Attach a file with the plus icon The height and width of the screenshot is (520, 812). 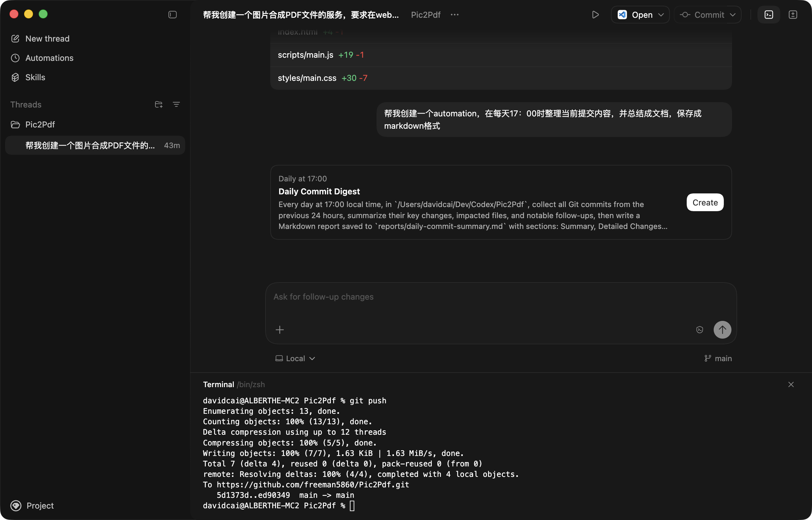click(280, 329)
